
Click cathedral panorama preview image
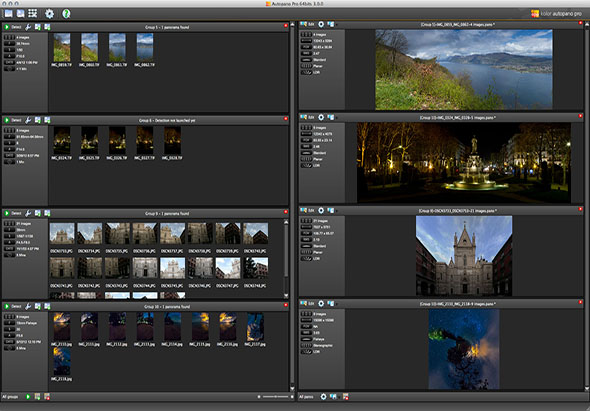[464, 256]
